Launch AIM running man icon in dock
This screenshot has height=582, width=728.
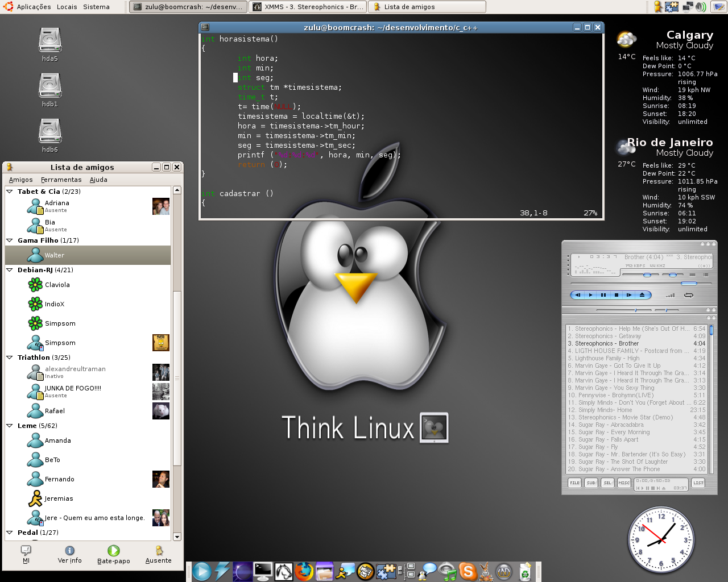click(x=345, y=571)
